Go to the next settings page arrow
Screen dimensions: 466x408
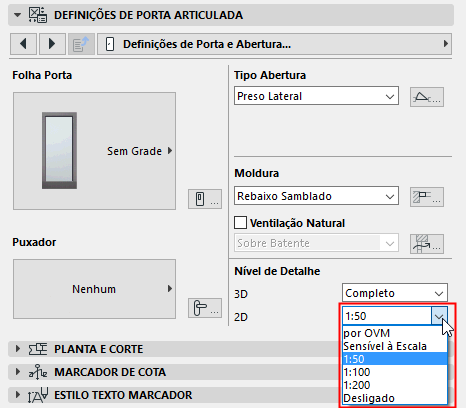click(52, 44)
